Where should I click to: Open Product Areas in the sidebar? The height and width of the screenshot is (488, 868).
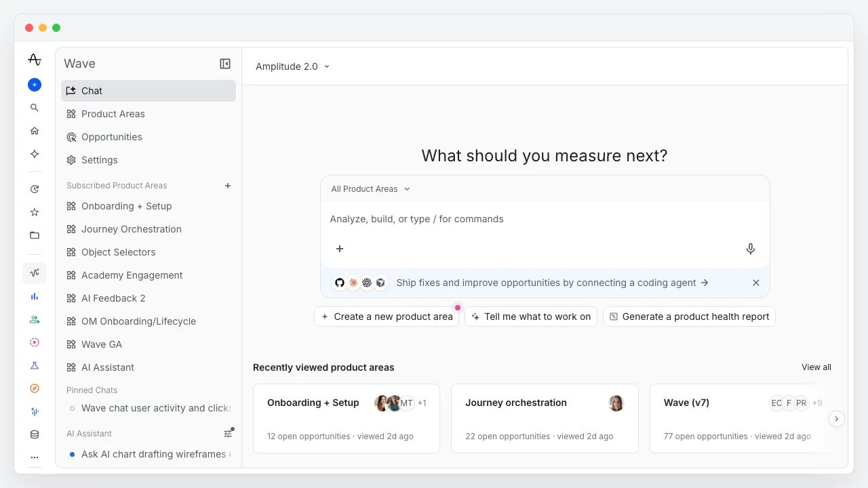(x=149, y=114)
